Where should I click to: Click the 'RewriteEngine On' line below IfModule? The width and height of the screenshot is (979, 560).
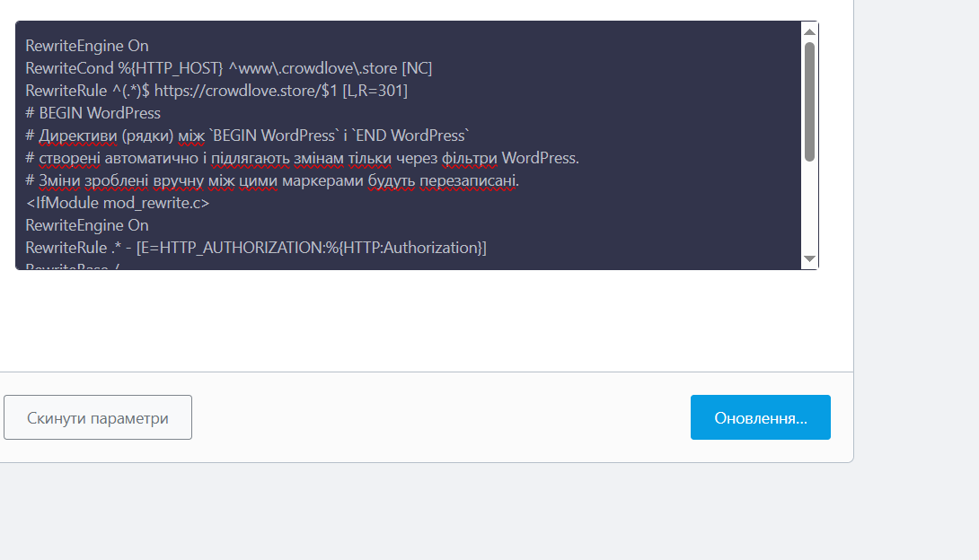click(x=87, y=225)
